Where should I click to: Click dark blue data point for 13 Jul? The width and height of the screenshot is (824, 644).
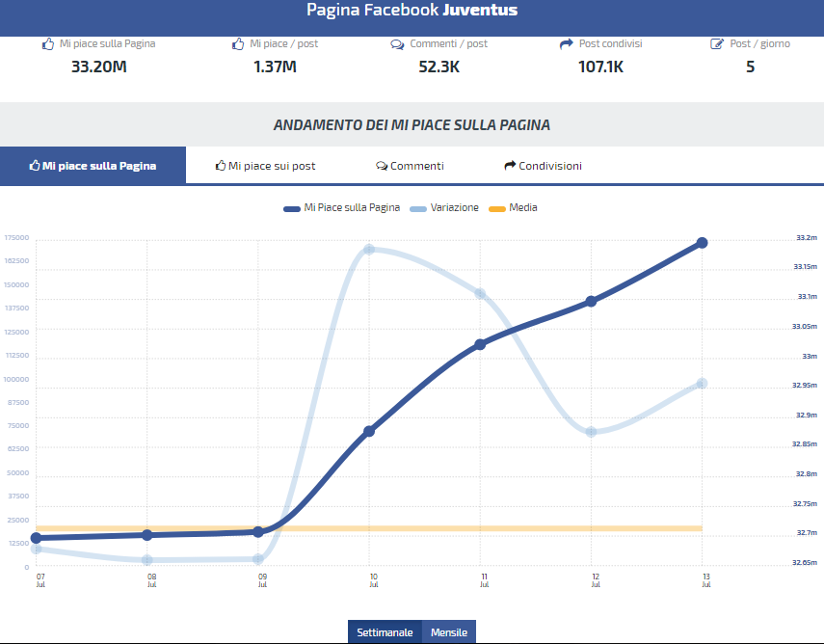pyautogui.click(x=702, y=243)
